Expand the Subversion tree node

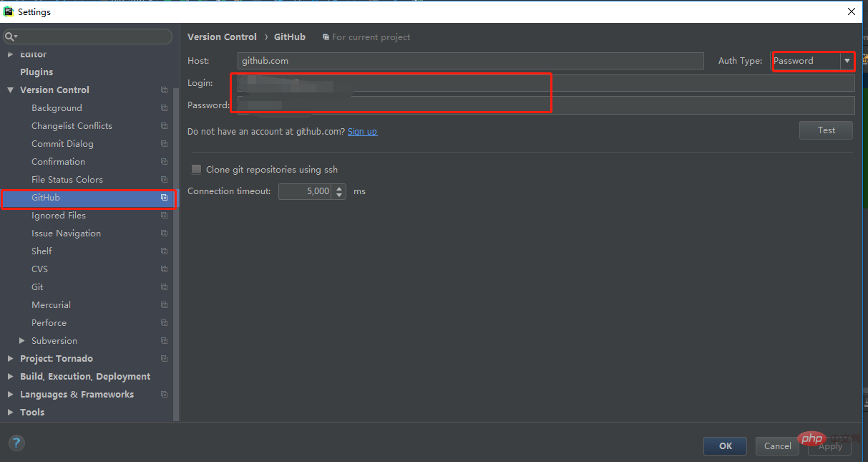22,341
